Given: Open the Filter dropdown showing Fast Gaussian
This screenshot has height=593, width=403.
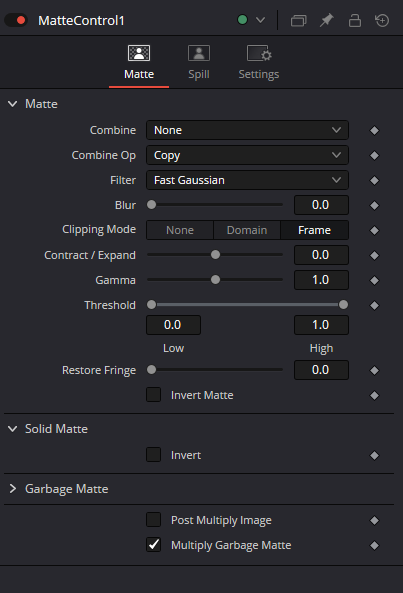Looking at the screenshot, I should tap(247, 180).
